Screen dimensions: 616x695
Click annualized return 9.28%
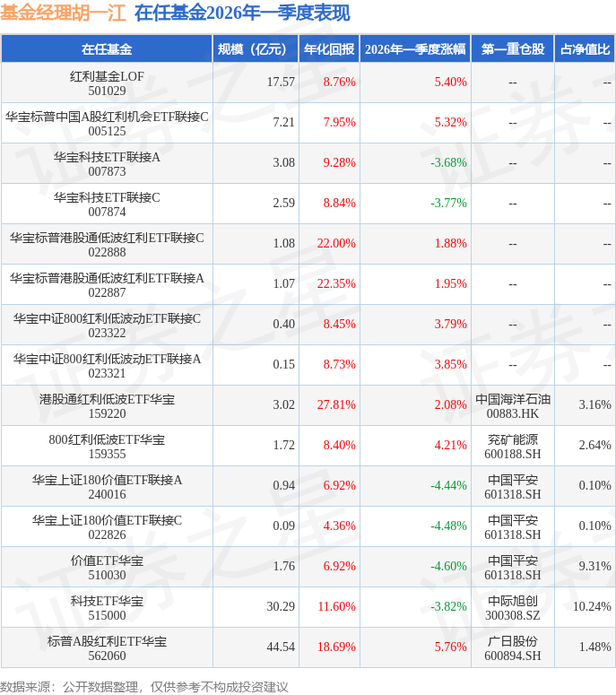pyautogui.click(x=340, y=162)
